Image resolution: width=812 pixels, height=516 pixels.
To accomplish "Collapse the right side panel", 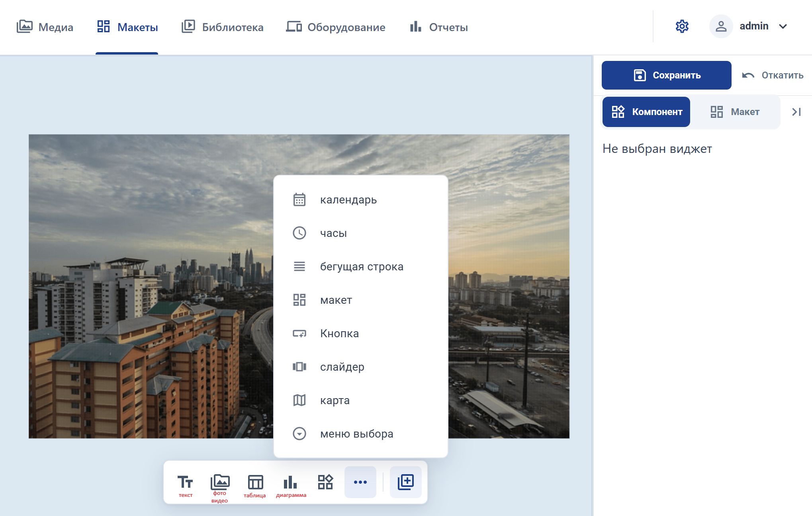I will click(x=796, y=112).
